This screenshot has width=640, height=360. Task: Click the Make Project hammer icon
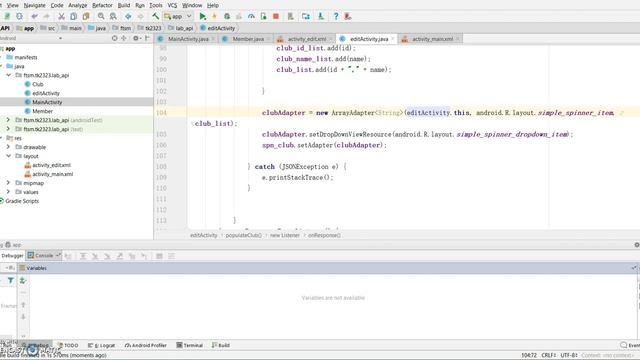156,16
